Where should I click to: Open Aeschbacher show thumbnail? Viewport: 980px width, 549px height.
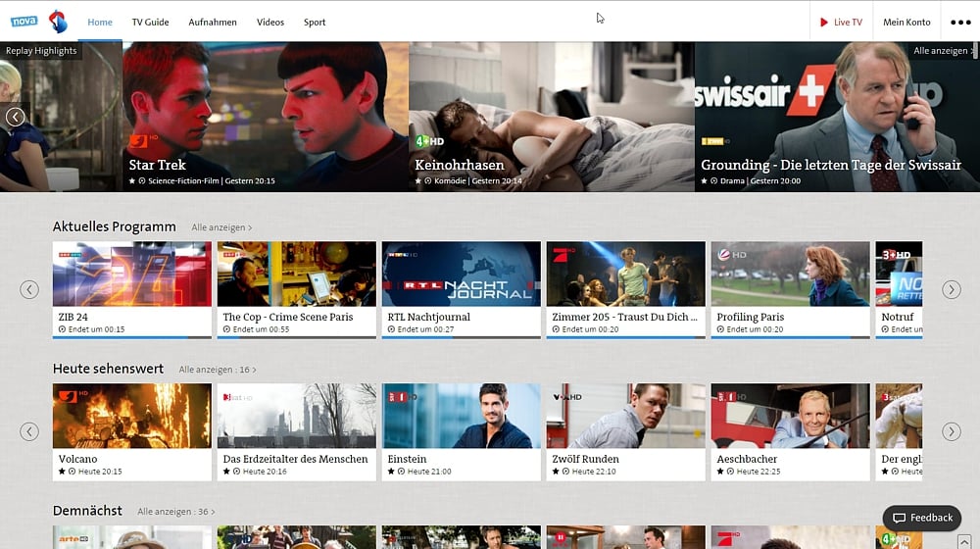coord(791,416)
